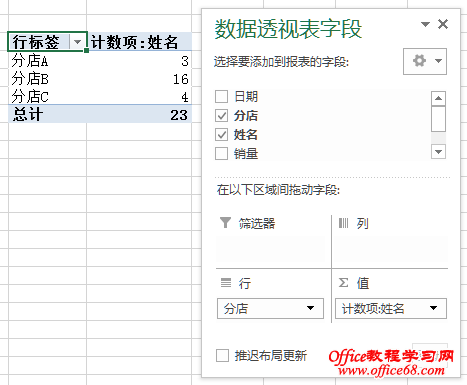Select the cell with value 4
The image size is (467, 385).
(x=139, y=96)
